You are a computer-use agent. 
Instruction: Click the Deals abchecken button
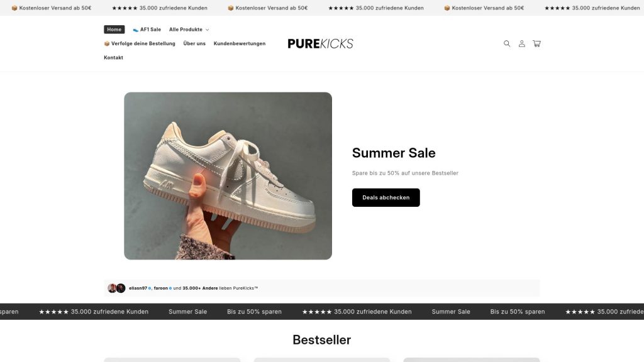(x=386, y=197)
